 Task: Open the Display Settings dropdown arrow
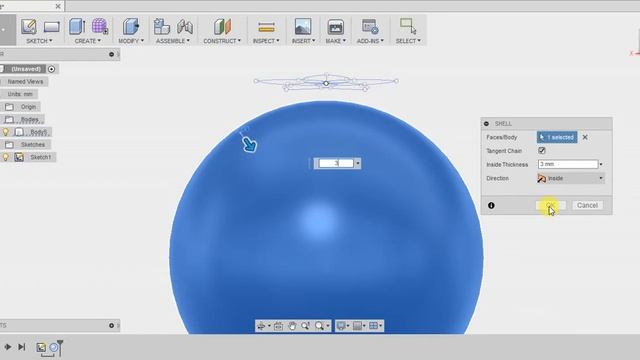(348, 326)
